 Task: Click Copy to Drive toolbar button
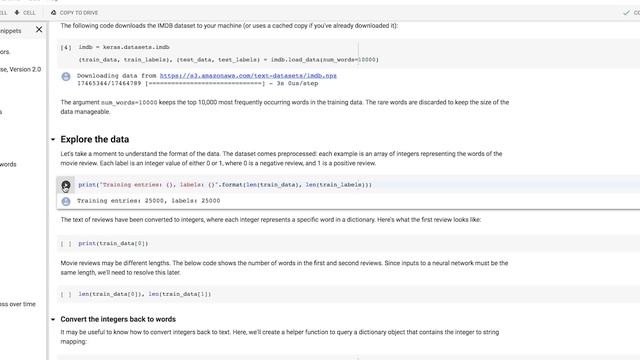tap(74, 13)
